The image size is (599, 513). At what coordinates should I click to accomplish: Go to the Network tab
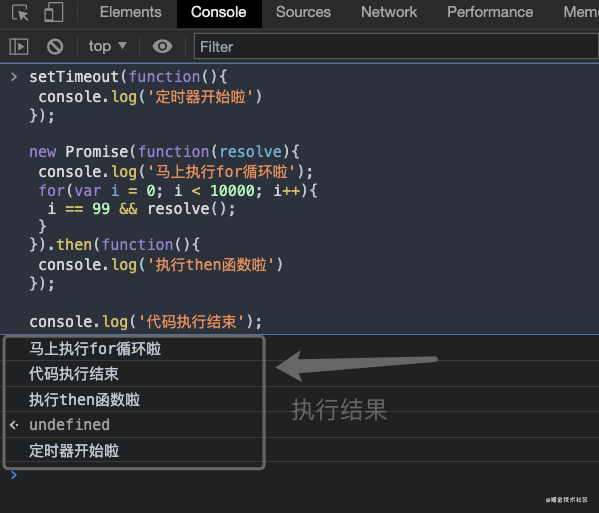pos(389,12)
